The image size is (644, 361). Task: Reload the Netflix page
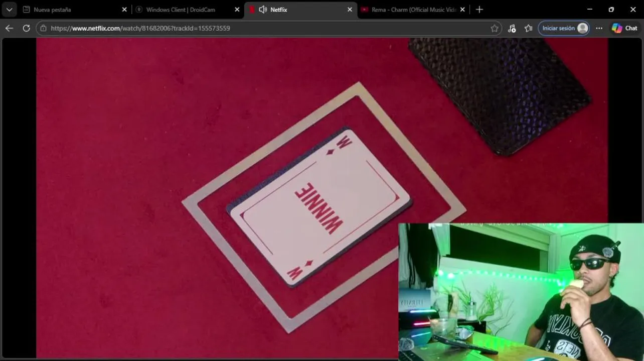click(26, 28)
